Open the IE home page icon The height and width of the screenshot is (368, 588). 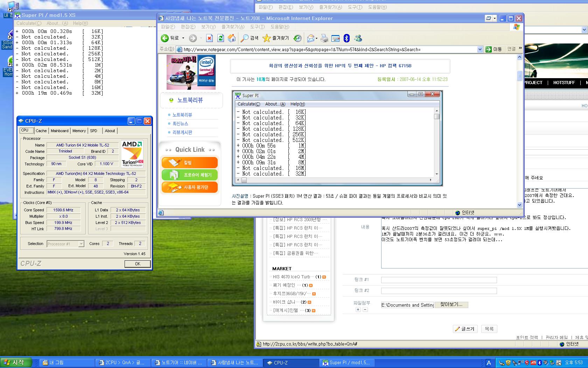point(232,38)
